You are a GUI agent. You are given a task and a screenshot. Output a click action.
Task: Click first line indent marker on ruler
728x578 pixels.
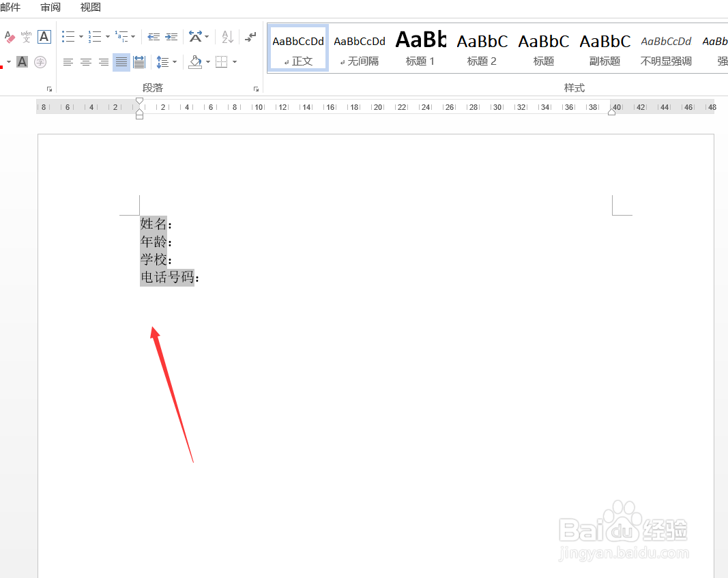pos(139,101)
